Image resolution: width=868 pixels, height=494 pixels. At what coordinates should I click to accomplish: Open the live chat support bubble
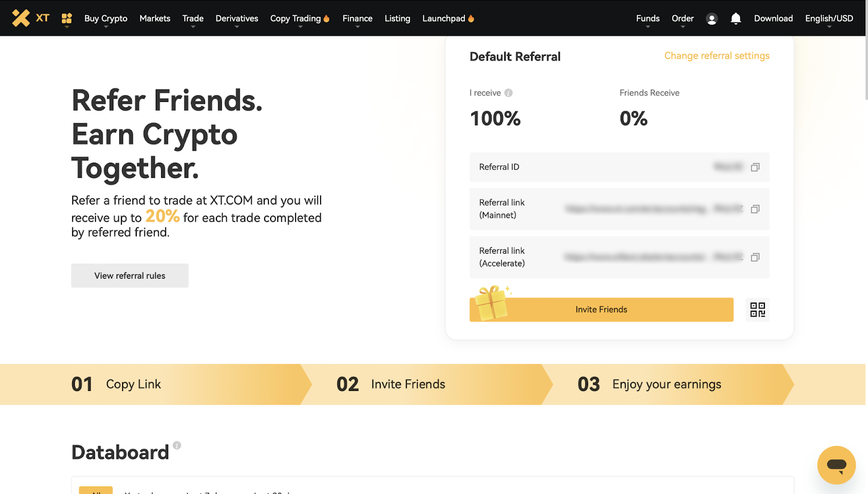(x=836, y=465)
